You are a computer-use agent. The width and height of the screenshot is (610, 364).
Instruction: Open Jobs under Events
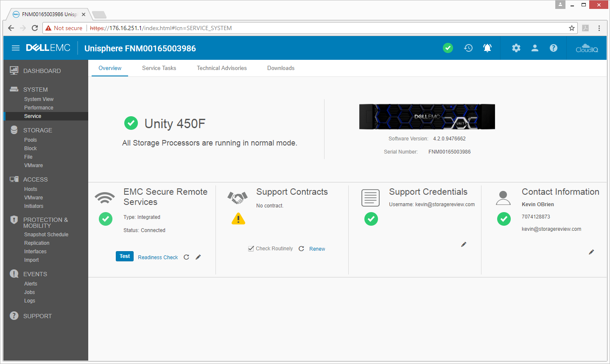point(30,292)
